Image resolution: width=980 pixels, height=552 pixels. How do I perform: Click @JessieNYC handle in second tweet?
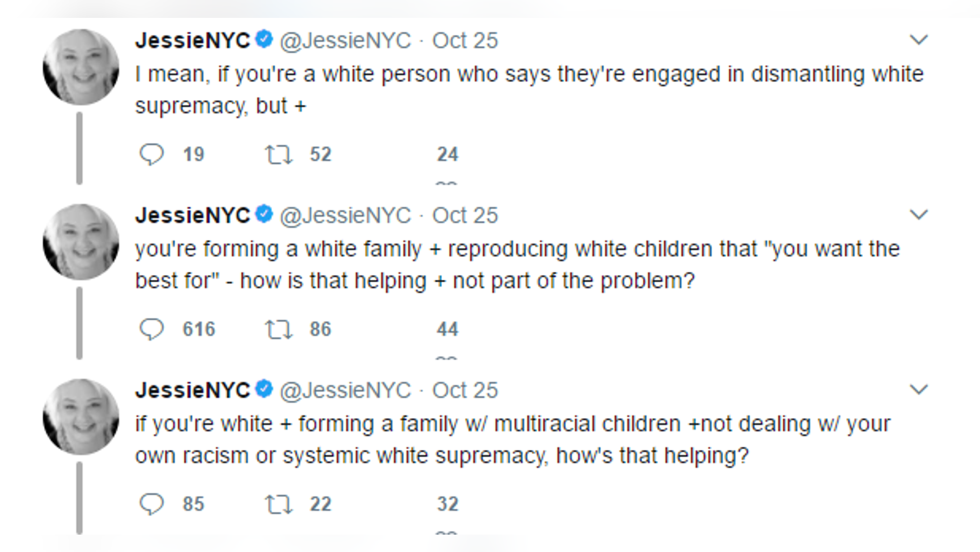pos(345,215)
